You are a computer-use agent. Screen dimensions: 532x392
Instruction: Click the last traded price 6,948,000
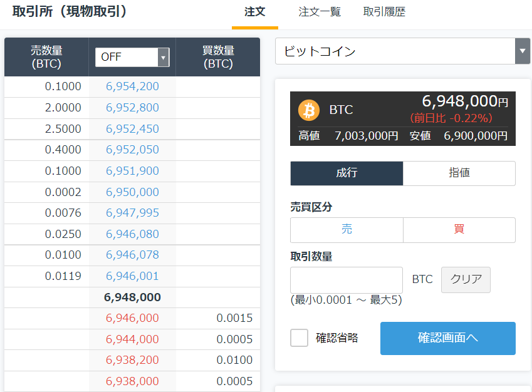coord(132,297)
